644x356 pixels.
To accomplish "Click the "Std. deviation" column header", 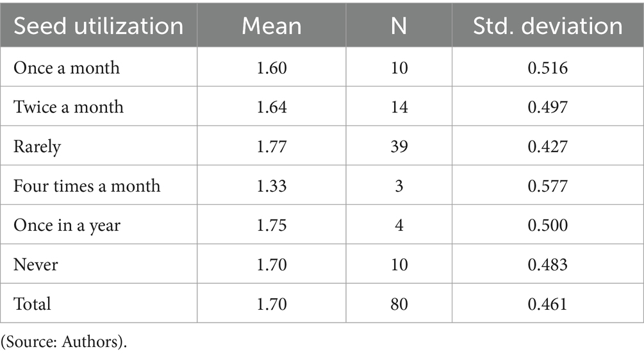I will click(547, 26).
